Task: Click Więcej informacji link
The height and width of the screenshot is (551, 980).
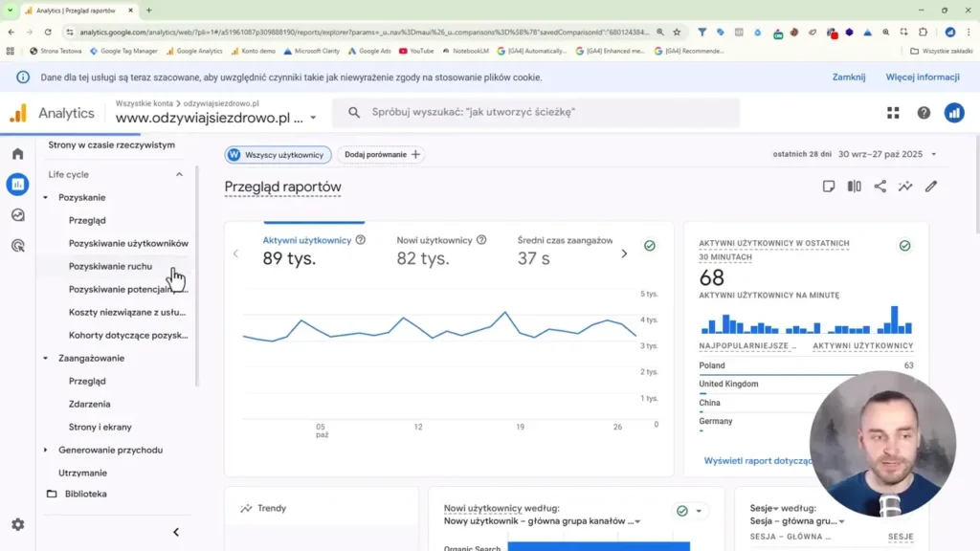Action: pos(923,77)
